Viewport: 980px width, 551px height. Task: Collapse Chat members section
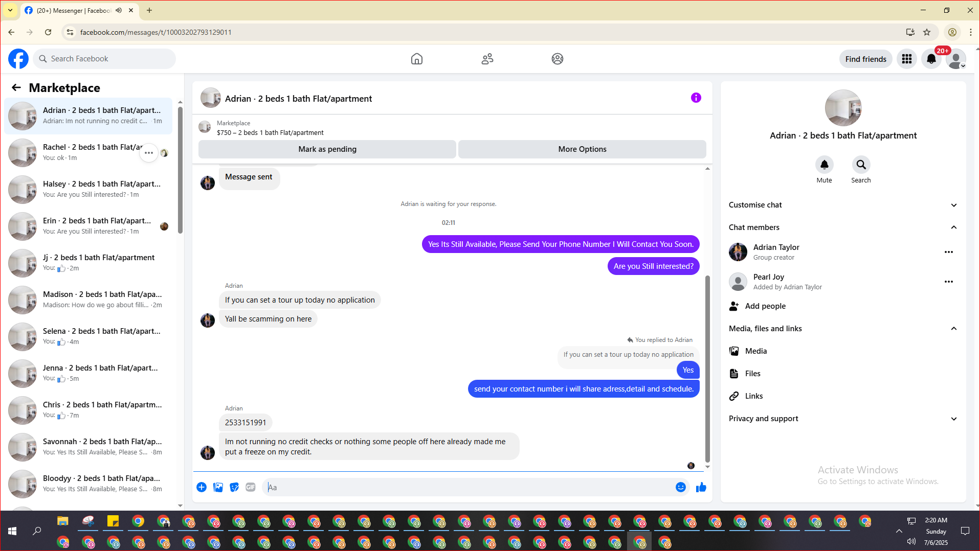click(843, 227)
